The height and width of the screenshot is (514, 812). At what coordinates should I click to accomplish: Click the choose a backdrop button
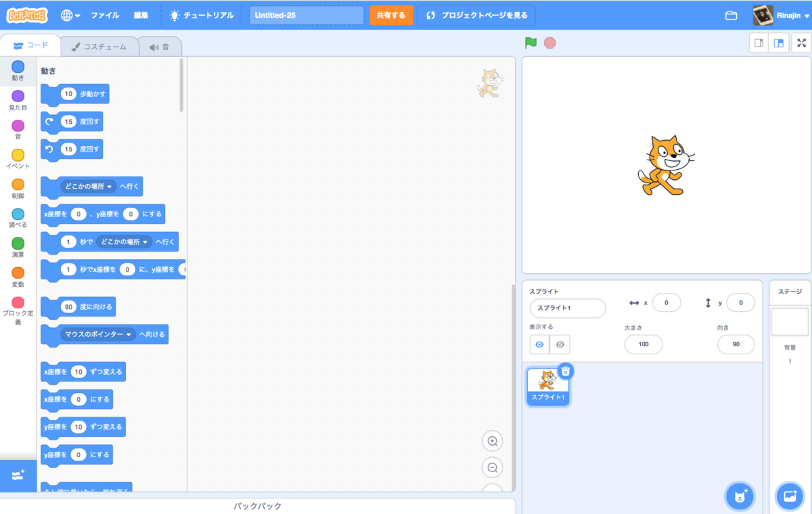click(x=790, y=496)
